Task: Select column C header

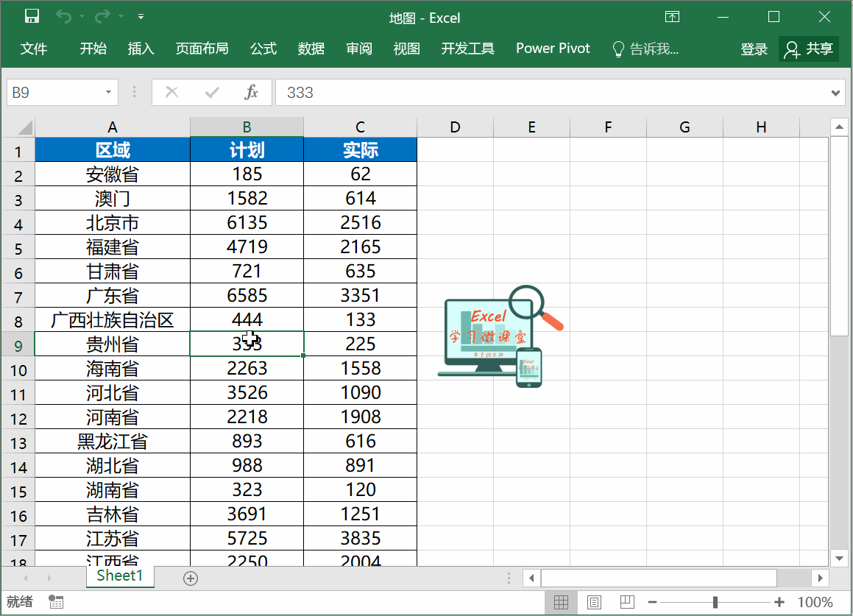Action: coord(360,127)
